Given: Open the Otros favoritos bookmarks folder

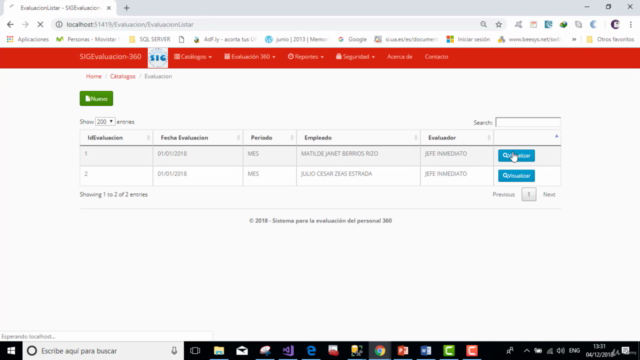Looking at the screenshot, I should click(610, 39).
